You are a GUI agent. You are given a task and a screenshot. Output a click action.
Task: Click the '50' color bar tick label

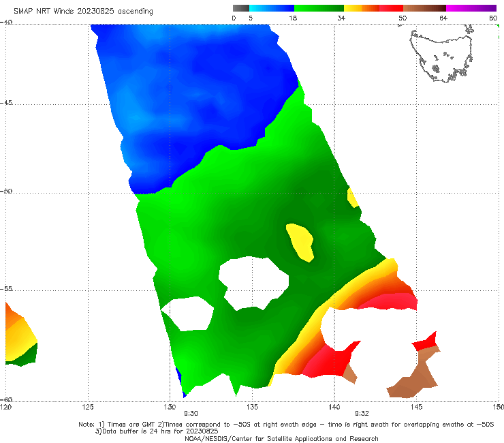pyautogui.click(x=403, y=18)
